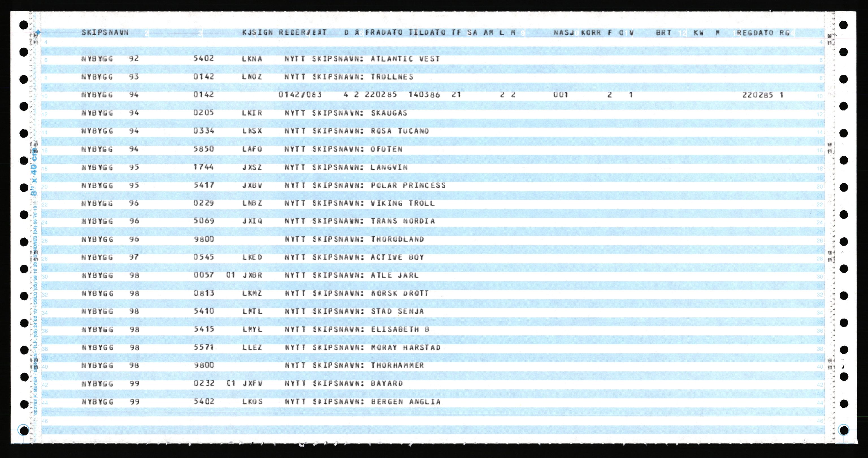
Task: Click code 0813 in NORSK DROTT row
Action: 204,293
